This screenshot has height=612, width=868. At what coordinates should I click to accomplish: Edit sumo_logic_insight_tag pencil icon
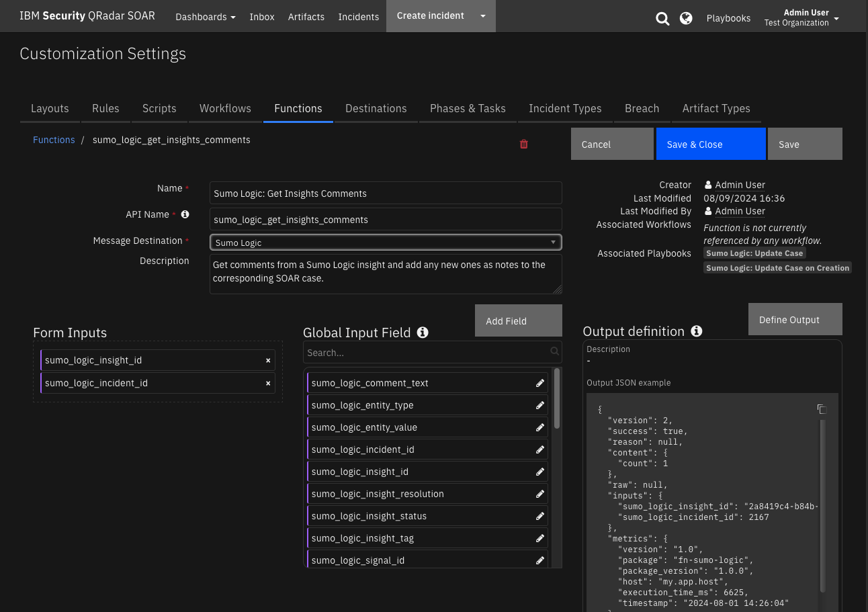[540, 538]
